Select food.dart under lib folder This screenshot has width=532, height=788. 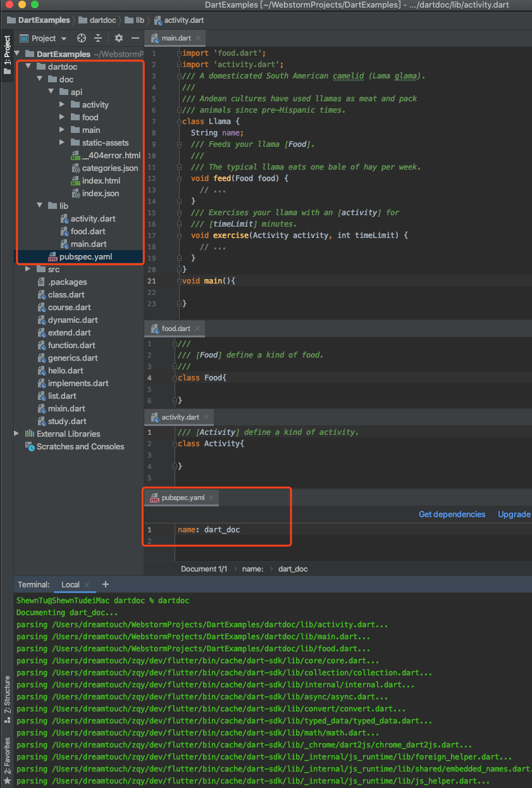(x=82, y=231)
